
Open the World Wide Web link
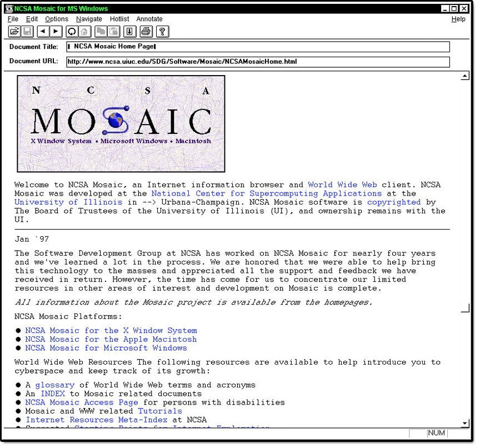click(x=342, y=185)
